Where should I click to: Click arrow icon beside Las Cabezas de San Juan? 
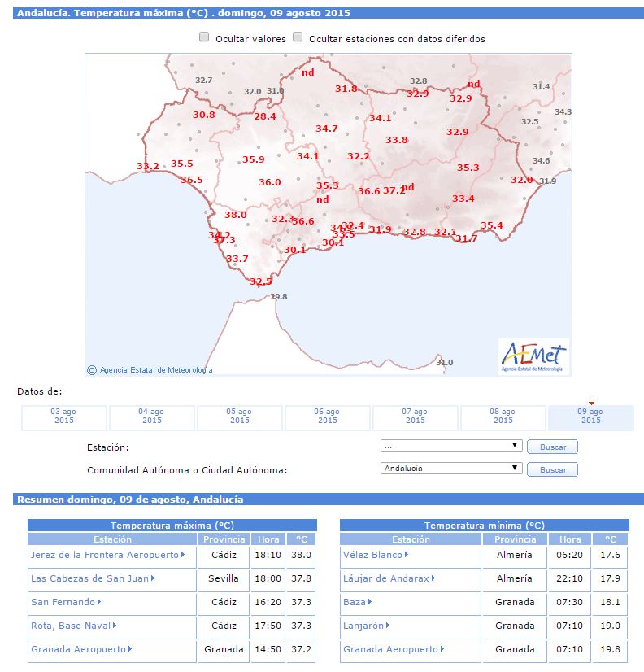153,578
